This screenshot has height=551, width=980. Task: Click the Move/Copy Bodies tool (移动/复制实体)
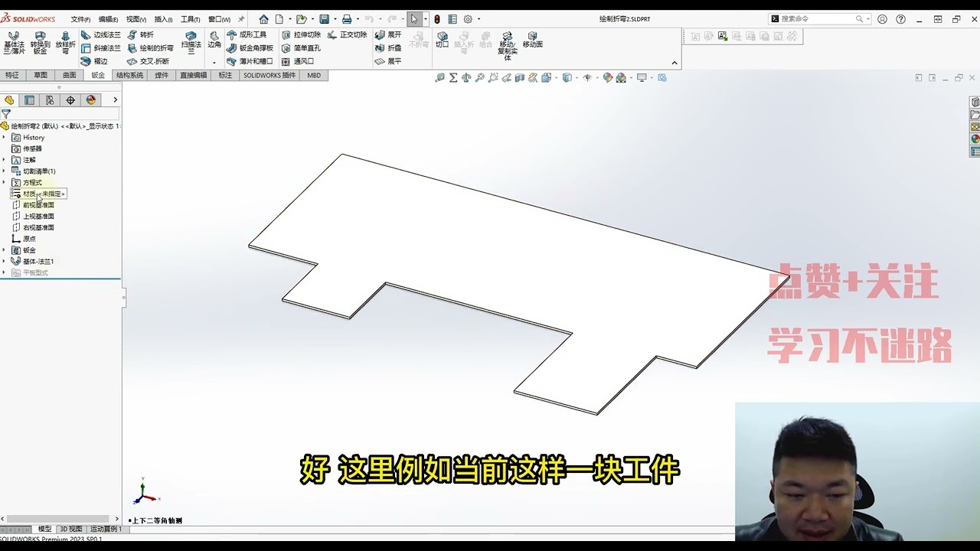point(507,46)
